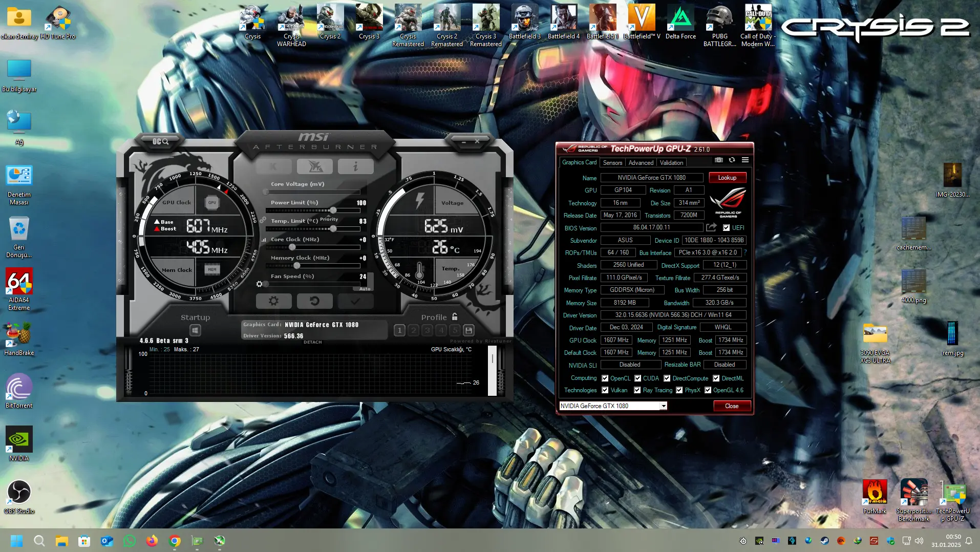
Task: Select Afterburner profile slot 2
Action: tap(414, 330)
